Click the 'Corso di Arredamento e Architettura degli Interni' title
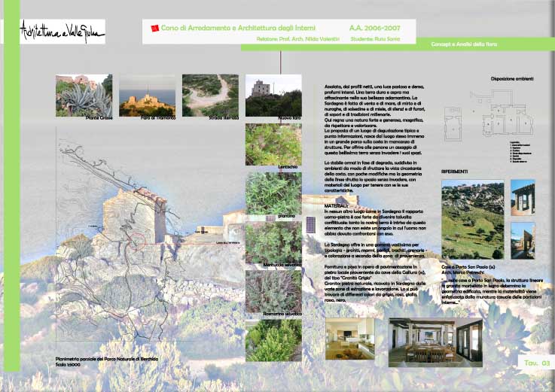The height and width of the screenshot is (392, 555). pos(238,28)
